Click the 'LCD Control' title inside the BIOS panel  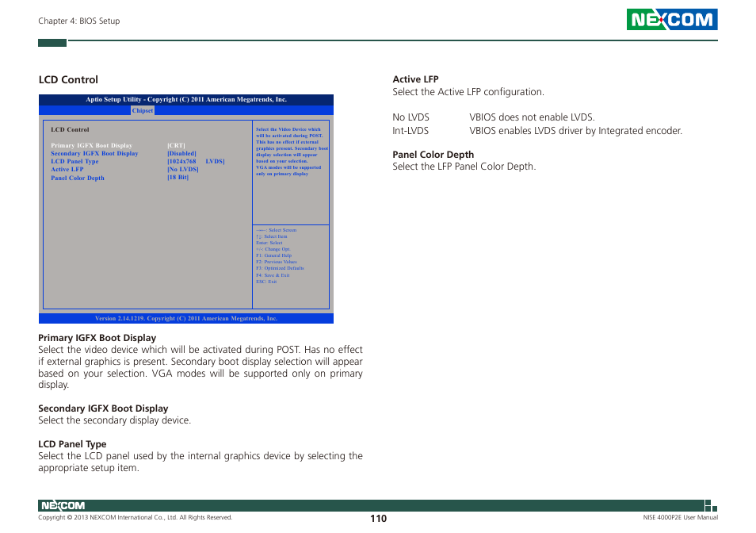pyautogui.click(x=70, y=129)
